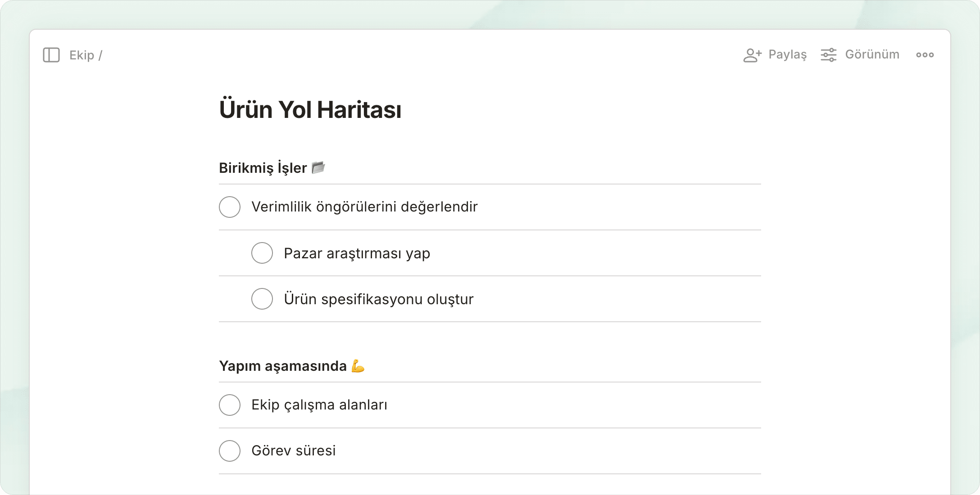Toggle the sidebar panel icon
The image size is (980, 495).
(51, 55)
